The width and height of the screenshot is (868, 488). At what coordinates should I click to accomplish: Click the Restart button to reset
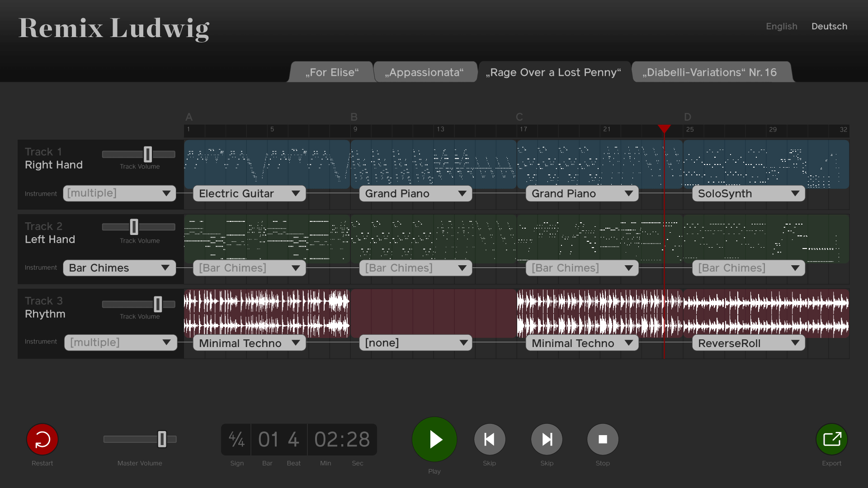pyautogui.click(x=42, y=440)
